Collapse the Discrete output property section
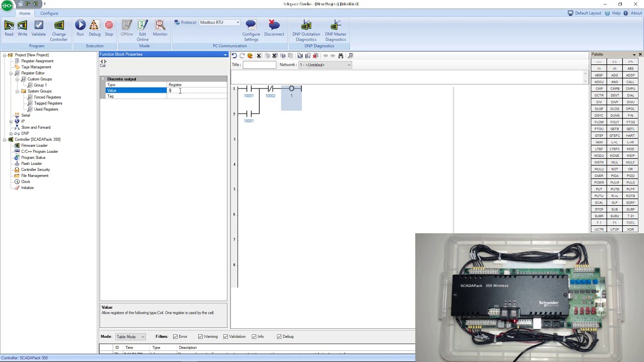The width and height of the screenshot is (644, 362). tap(103, 79)
